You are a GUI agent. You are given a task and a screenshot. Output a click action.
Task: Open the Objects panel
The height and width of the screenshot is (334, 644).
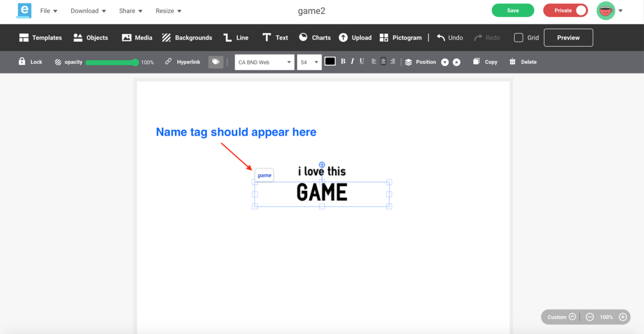point(90,38)
